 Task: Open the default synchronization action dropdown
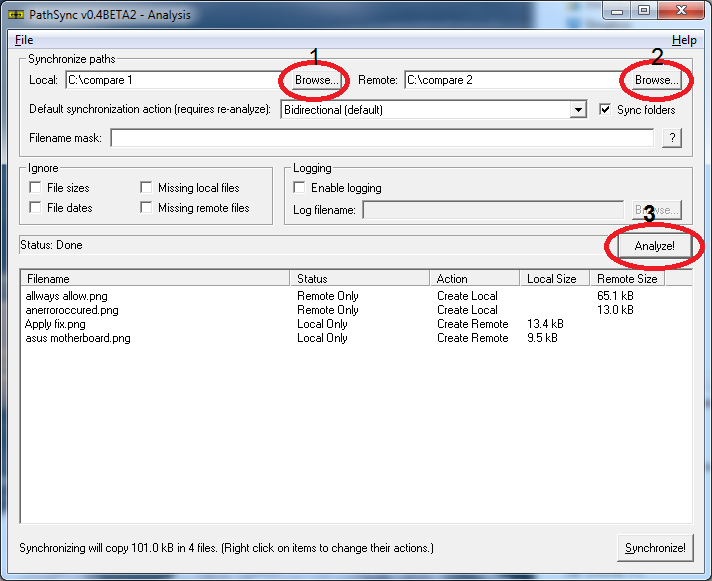coord(578,110)
